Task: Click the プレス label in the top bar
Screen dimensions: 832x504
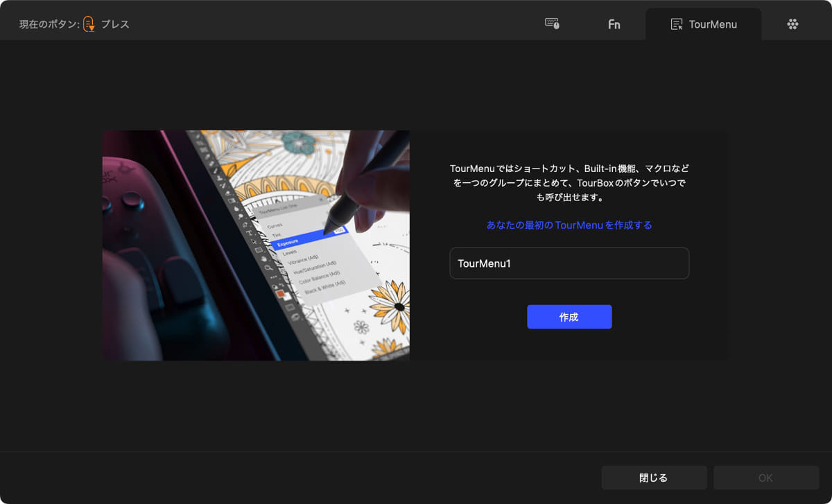Action: click(x=116, y=23)
